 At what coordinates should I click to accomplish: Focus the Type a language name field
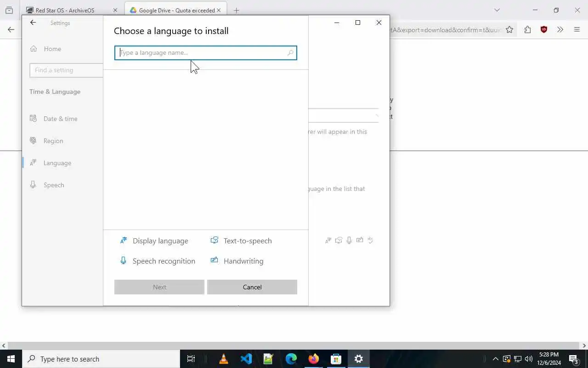tap(206, 53)
